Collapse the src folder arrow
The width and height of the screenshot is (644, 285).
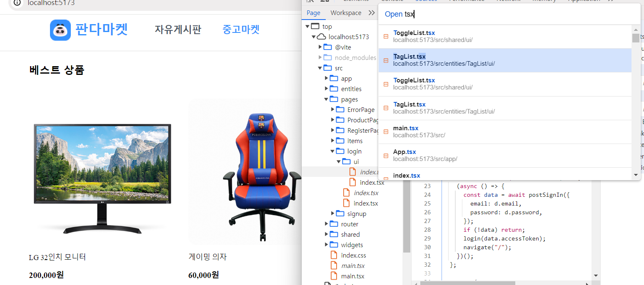320,68
